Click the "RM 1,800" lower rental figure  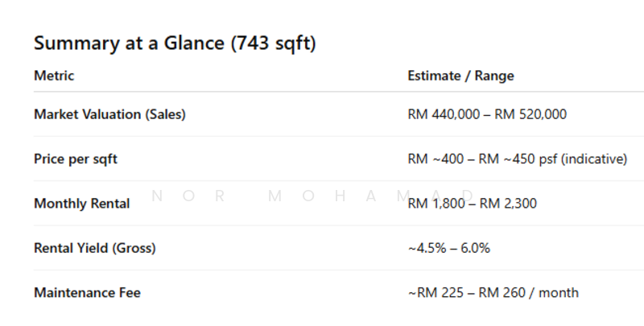[x=436, y=204]
